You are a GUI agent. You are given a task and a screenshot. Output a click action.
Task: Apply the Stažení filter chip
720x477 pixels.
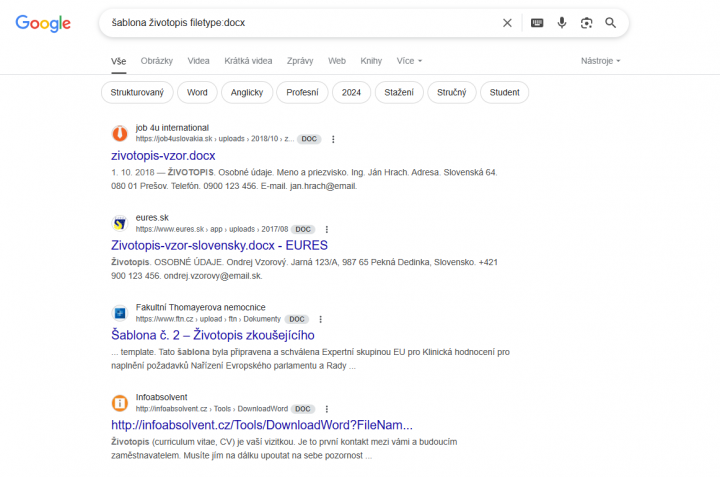pos(399,92)
